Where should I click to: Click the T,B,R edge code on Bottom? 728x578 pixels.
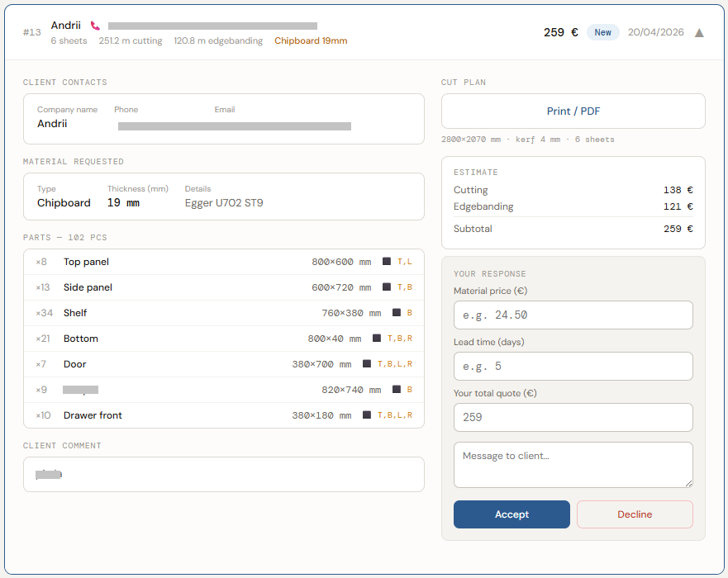click(400, 339)
